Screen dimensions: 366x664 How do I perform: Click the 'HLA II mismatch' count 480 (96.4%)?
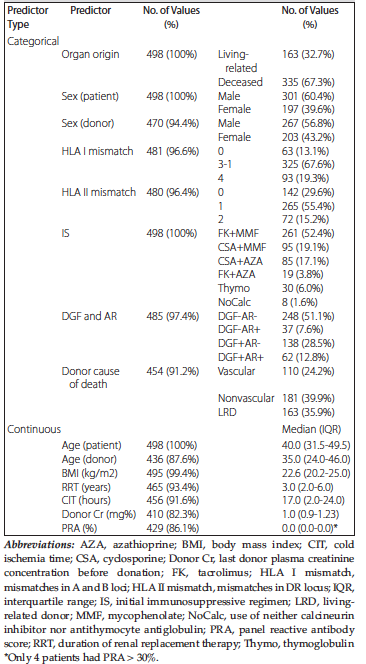(172, 193)
